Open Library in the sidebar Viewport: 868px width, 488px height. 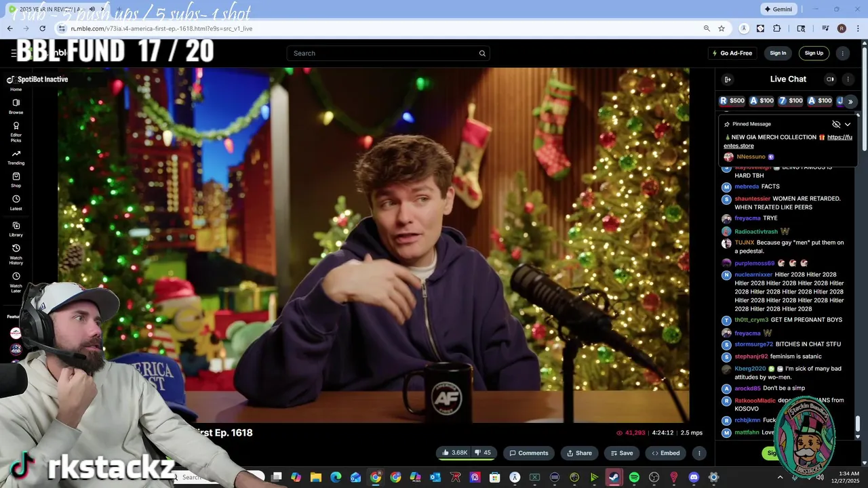[x=16, y=229]
